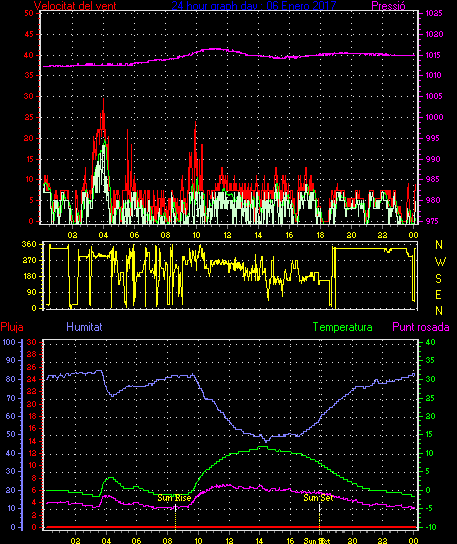Click red rain axis value 22
The height and width of the screenshot is (544, 457).
click(32, 391)
